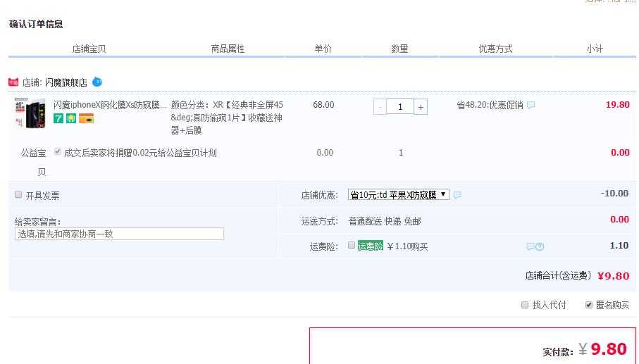Click the 省48.20:优惠促销 text
Image resolution: width=639 pixels, height=364 pixels.
coord(490,105)
